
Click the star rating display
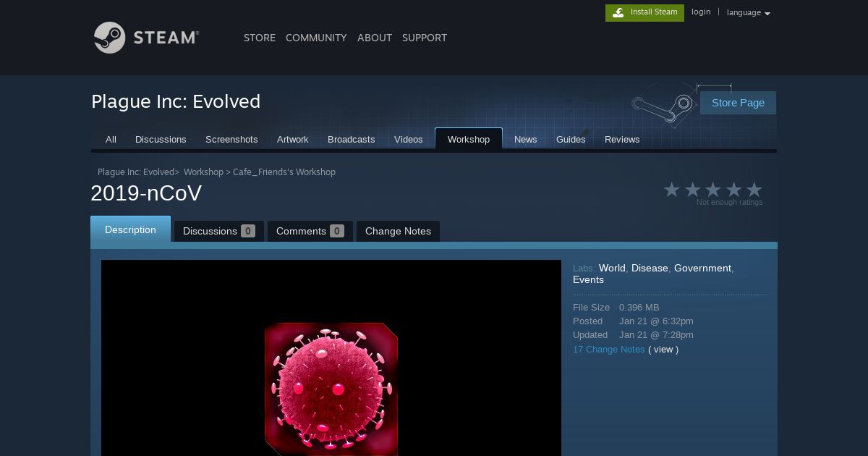[713, 190]
